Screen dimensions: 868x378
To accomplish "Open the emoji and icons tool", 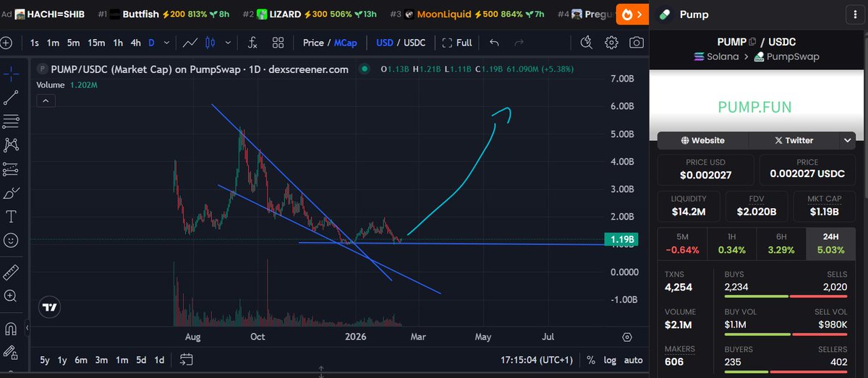I will point(11,239).
